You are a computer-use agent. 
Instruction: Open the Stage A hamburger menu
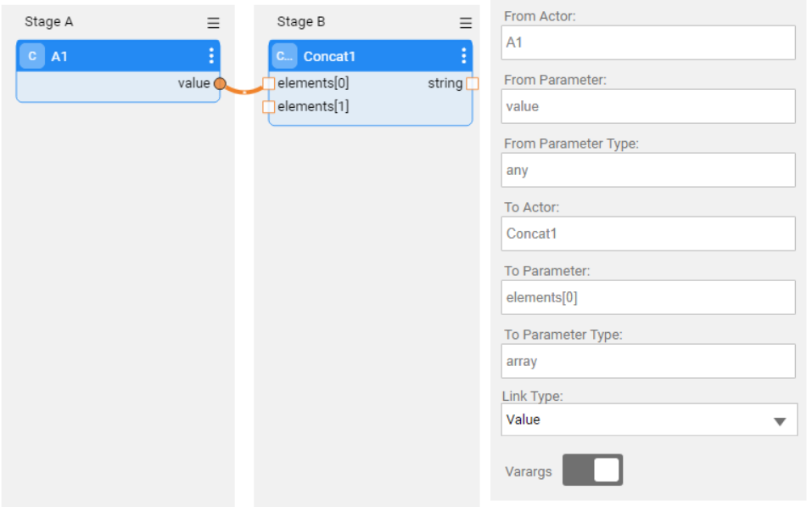coord(213,24)
